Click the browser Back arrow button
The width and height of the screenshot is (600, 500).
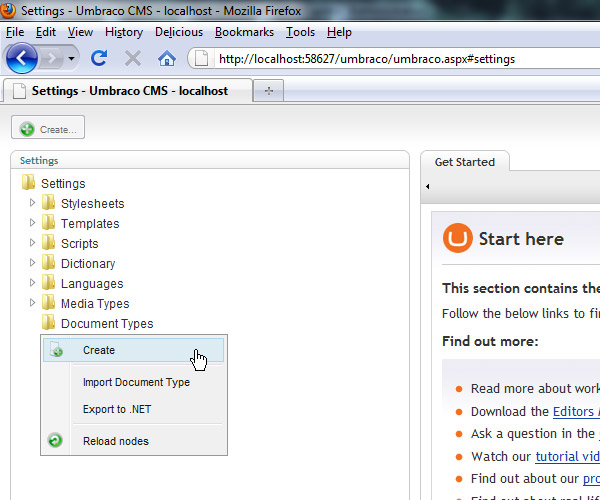tap(21, 58)
